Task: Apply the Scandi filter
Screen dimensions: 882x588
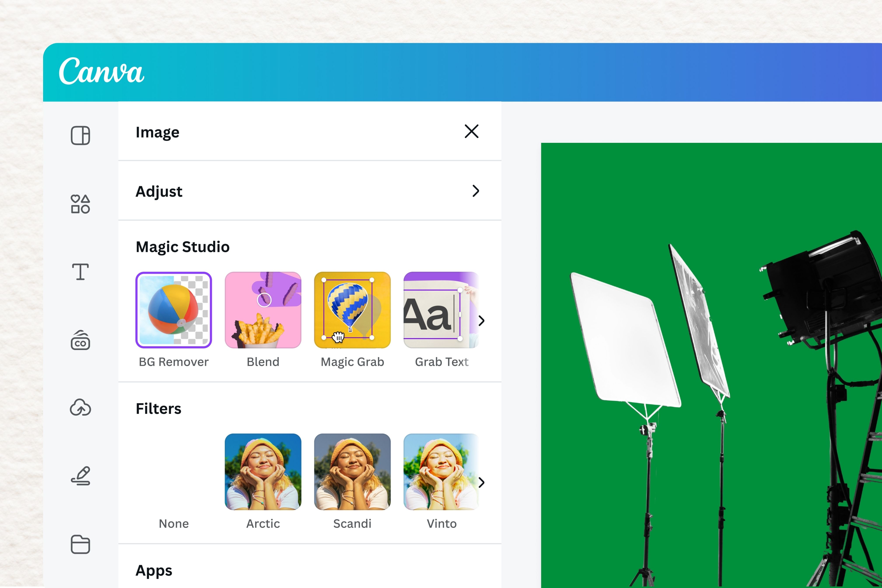Action: pyautogui.click(x=352, y=472)
